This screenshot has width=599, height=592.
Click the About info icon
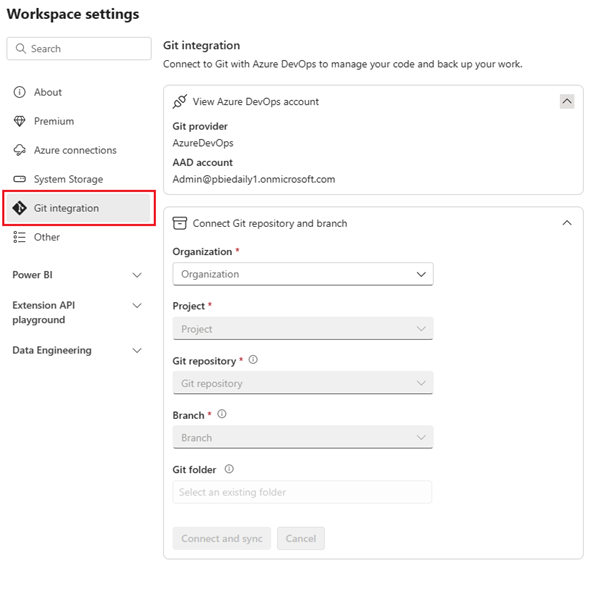point(19,92)
